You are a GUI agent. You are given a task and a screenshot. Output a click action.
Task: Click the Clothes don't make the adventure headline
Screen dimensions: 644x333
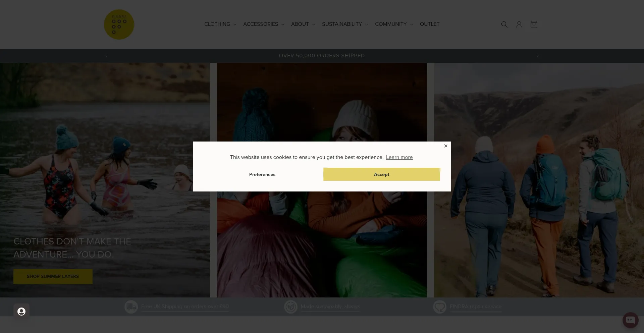[72, 248]
